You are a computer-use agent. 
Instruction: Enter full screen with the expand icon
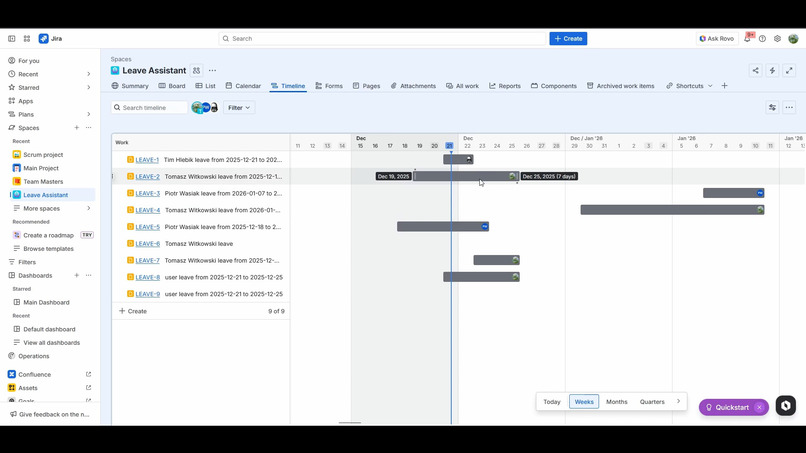(x=789, y=70)
